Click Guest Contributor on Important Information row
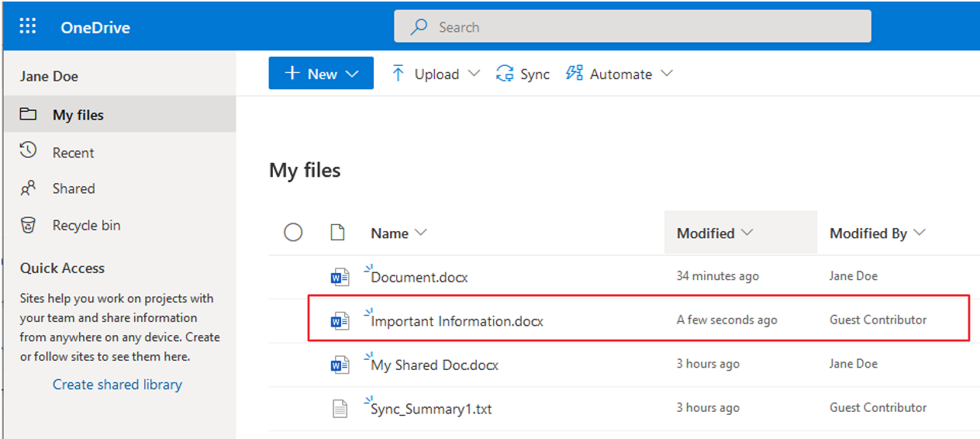 [878, 320]
